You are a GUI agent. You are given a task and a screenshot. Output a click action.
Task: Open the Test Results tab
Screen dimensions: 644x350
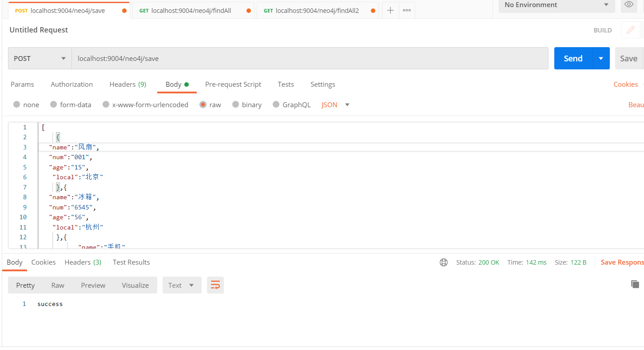point(131,262)
